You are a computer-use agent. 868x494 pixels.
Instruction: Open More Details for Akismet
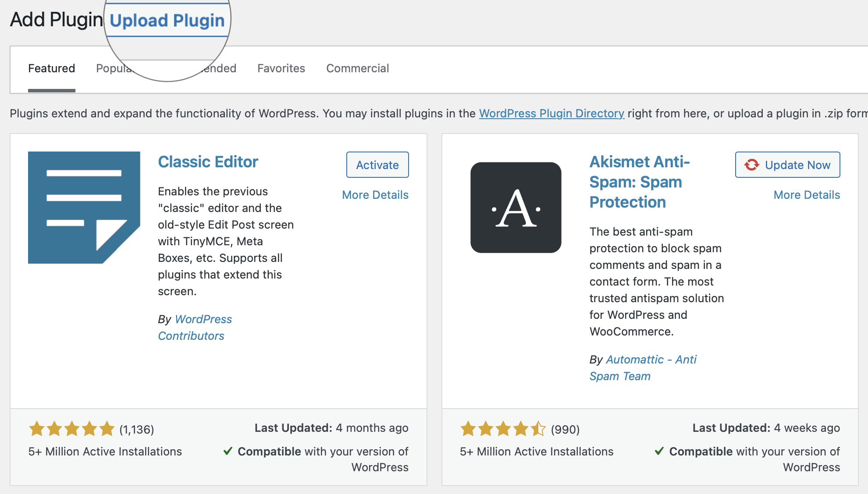pyautogui.click(x=807, y=195)
